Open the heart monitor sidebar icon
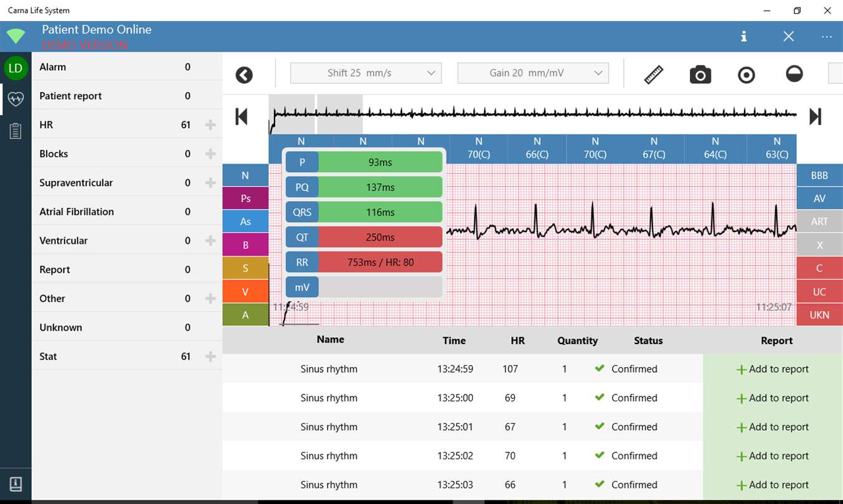 pos(16,99)
